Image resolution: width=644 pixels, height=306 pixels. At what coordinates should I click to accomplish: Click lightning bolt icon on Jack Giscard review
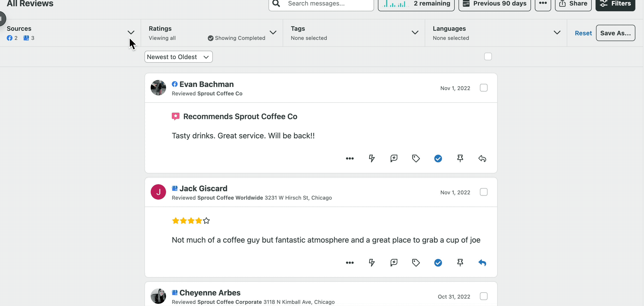click(372, 263)
